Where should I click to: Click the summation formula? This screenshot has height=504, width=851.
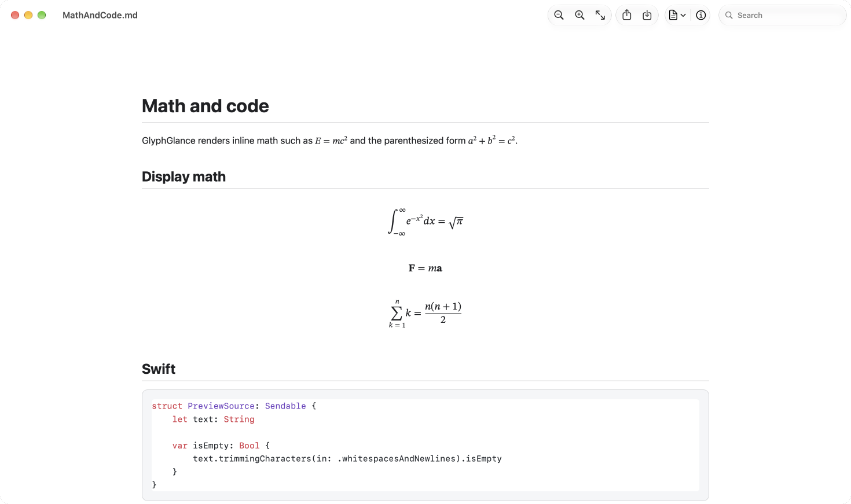425,314
